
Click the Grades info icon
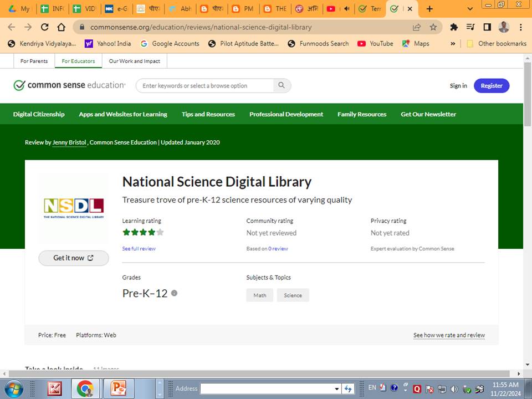pos(174,293)
